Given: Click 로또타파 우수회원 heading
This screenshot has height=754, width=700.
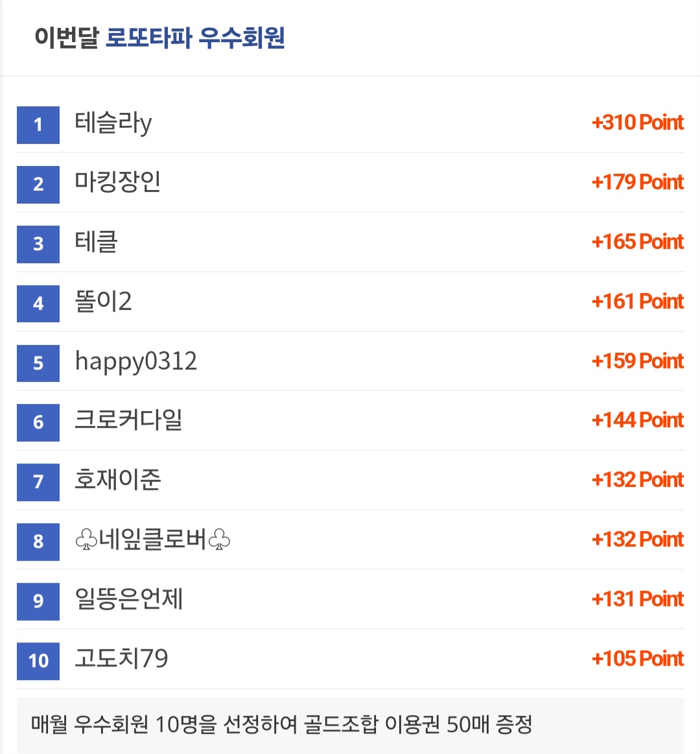Looking at the screenshot, I should [195, 38].
